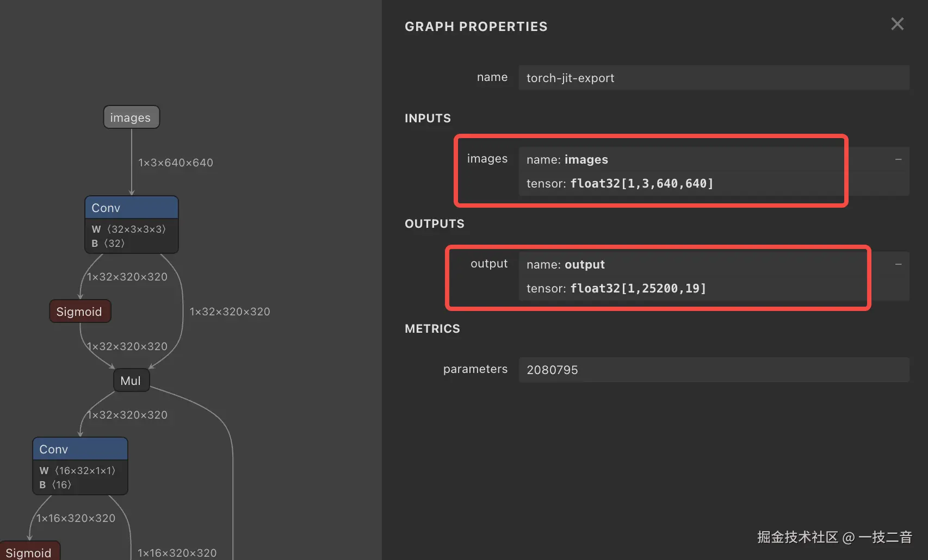The height and width of the screenshot is (560, 928).
Task: Select the partially visible bottom Sigmoid node
Action: (x=29, y=552)
